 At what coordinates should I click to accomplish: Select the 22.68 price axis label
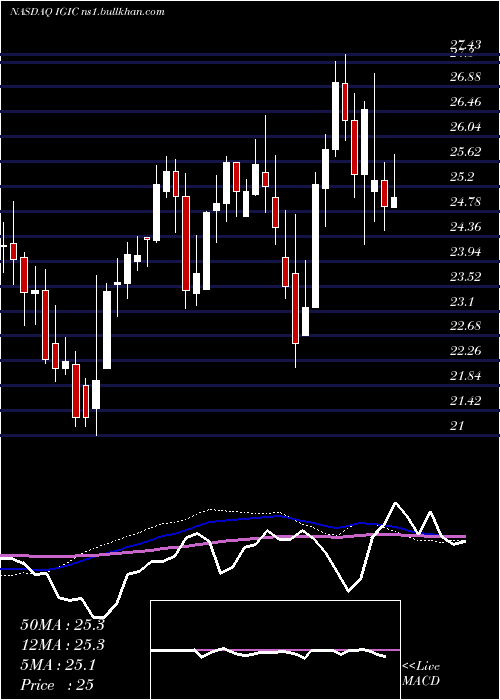(466, 325)
